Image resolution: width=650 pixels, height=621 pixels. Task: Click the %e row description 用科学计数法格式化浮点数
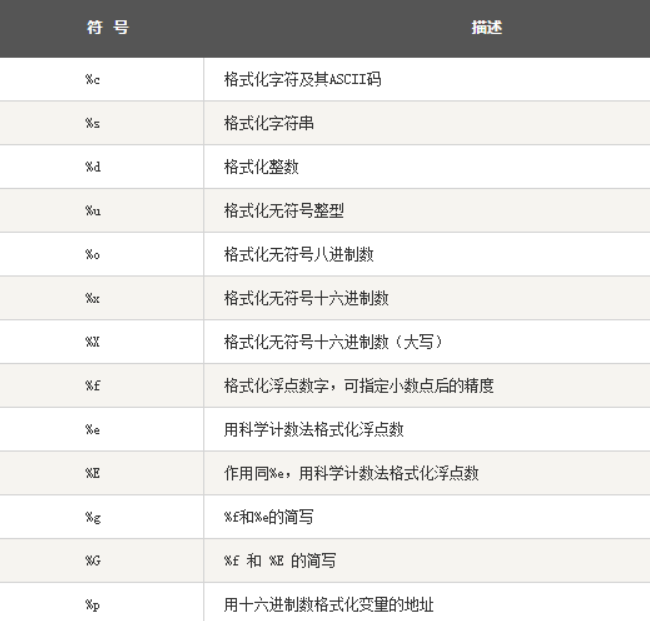click(314, 429)
